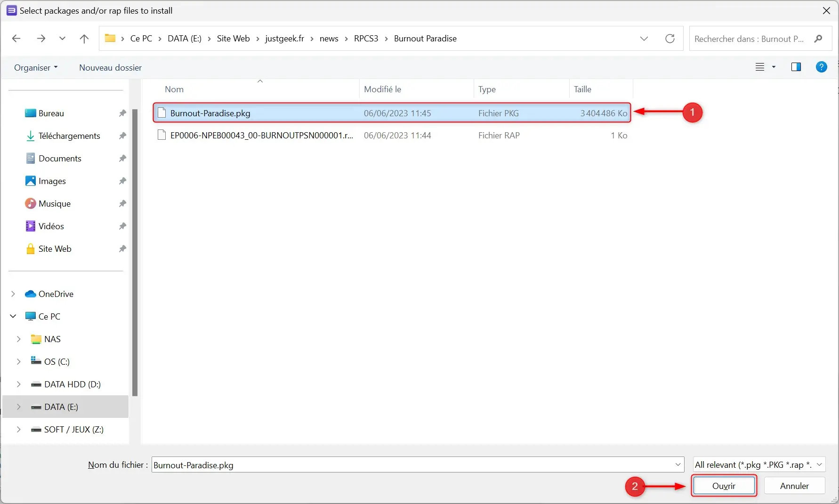The height and width of the screenshot is (504, 839).
Task: Change the view layout icon
Action: pyautogui.click(x=760, y=67)
